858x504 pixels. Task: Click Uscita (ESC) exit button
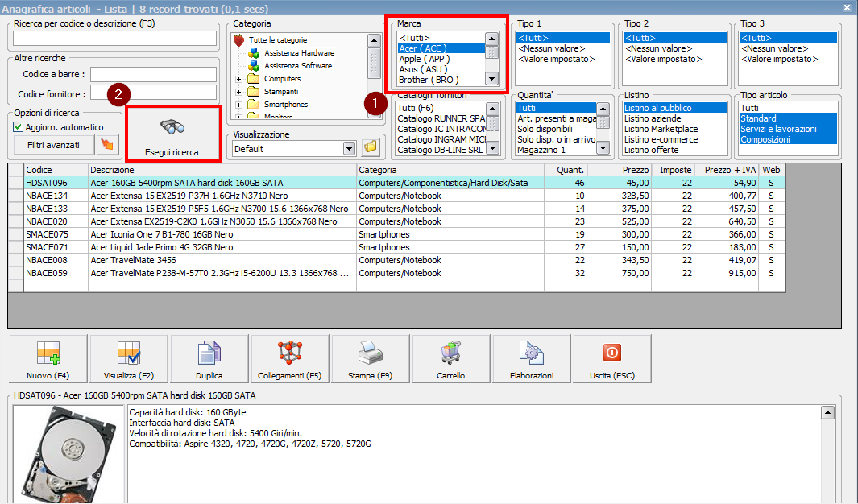pos(611,358)
